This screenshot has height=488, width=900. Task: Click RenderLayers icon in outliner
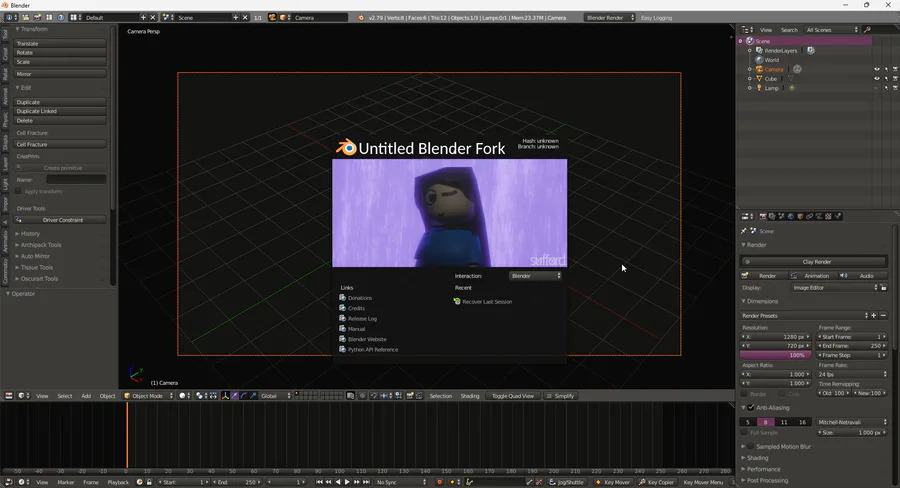[x=759, y=51]
